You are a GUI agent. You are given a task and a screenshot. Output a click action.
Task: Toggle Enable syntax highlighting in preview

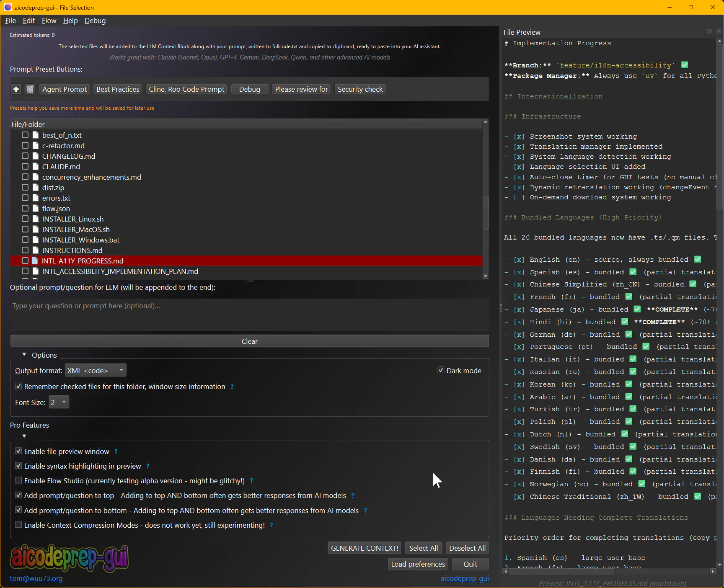pyautogui.click(x=18, y=466)
